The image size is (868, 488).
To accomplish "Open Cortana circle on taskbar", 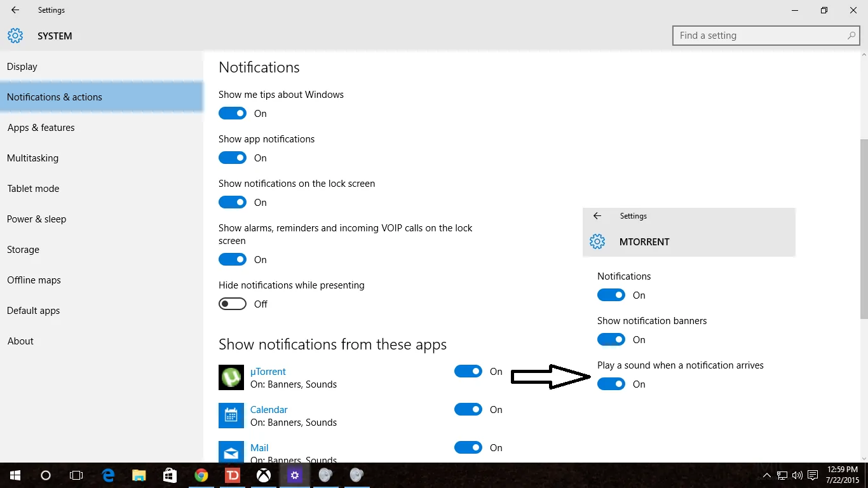I will pyautogui.click(x=46, y=475).
